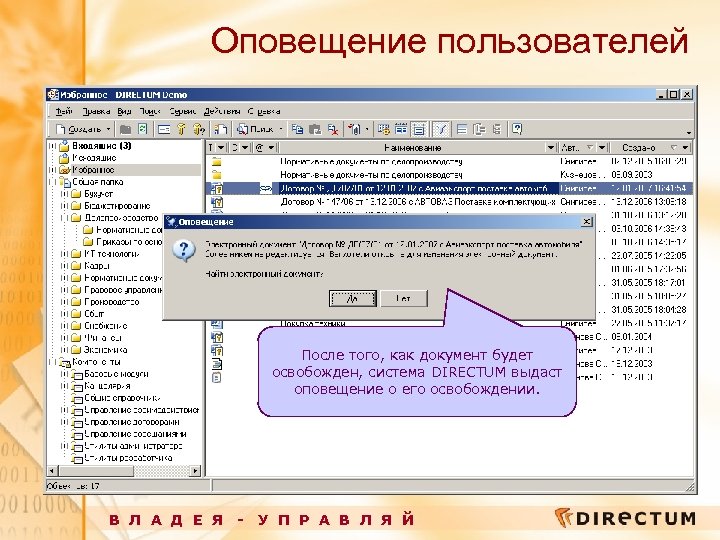Open the Файл menu
This screenshot has width=720, height=540.
(64, 111)
